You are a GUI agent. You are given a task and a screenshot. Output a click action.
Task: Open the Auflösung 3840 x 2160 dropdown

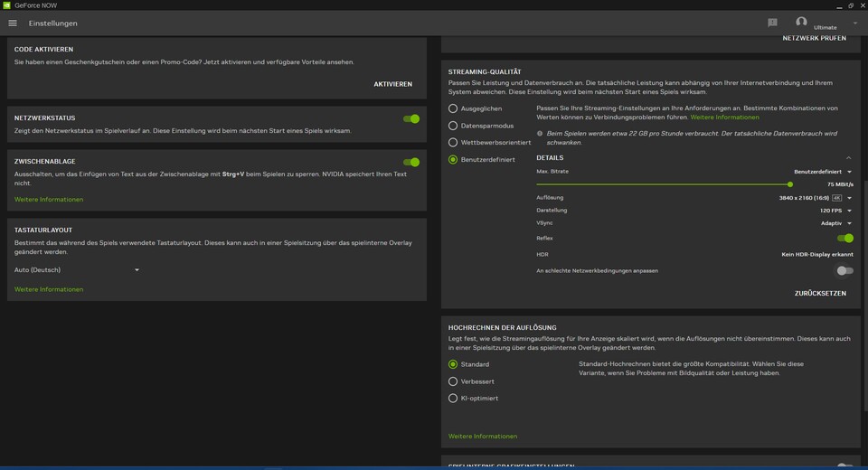click(x=815, y=198)
